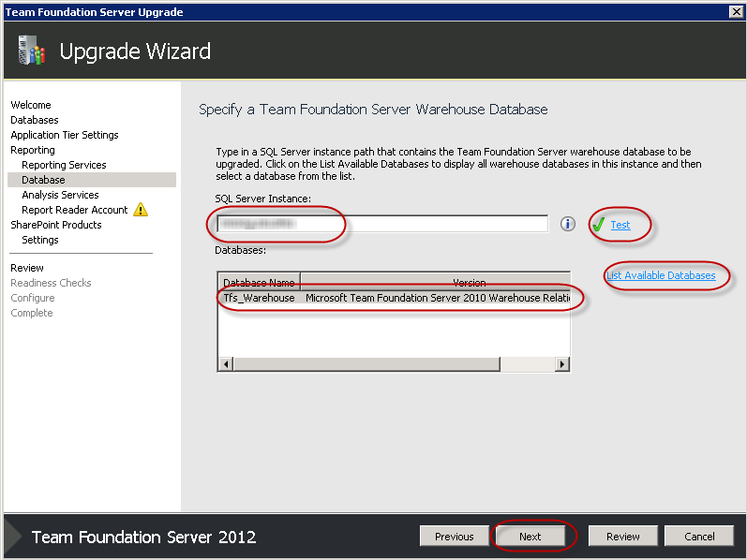This screenshot has width=747, height=560.
Task: Select the Tfs_Warehouse database row
Action: [394, 298]
